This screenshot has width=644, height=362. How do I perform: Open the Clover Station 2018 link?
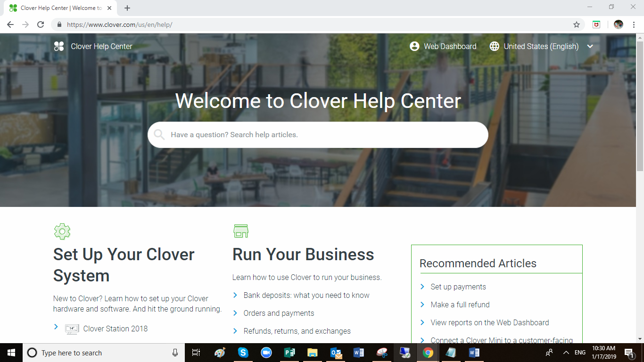[115, 329]
